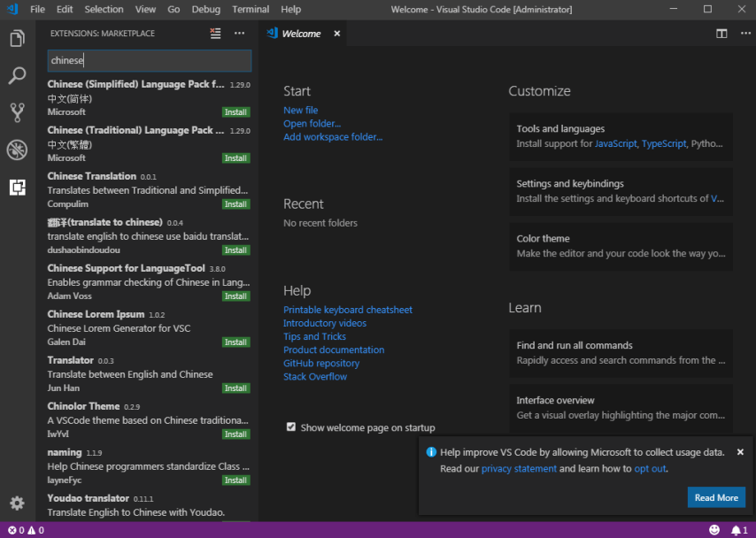
Task: Open editor more actions menu
Action: click(x=745, y=34)
